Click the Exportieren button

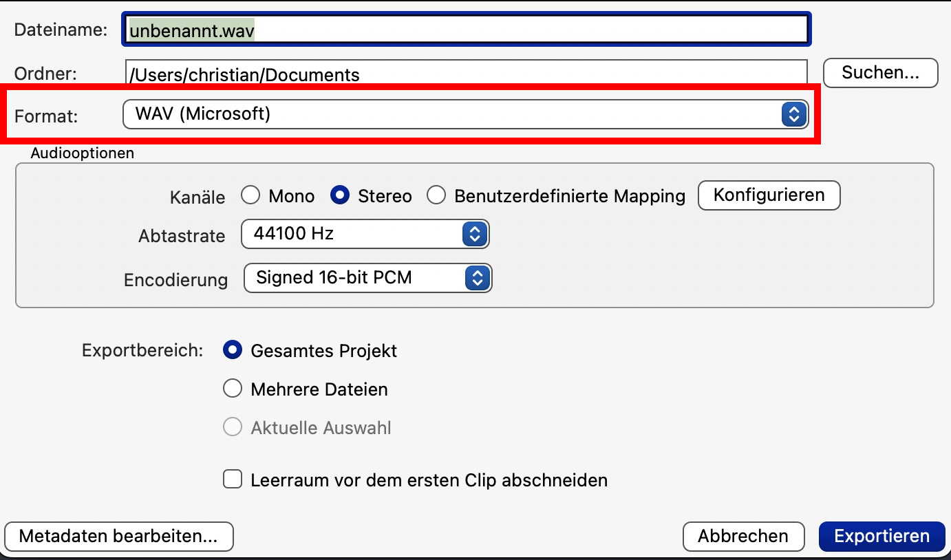coord(881,536)
